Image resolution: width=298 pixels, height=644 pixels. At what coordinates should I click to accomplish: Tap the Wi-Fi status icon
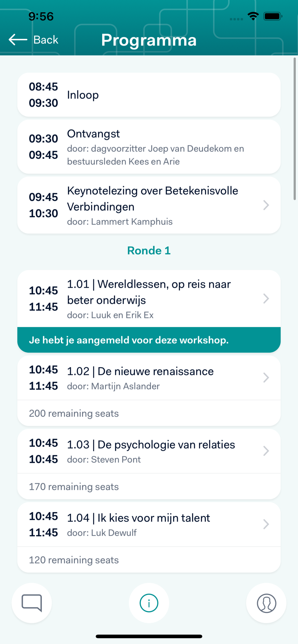click(x=253, y=16)
